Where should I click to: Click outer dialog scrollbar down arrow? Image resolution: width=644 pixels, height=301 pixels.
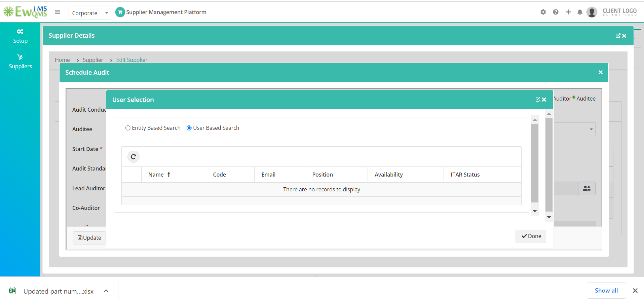[x=549, y=217]
